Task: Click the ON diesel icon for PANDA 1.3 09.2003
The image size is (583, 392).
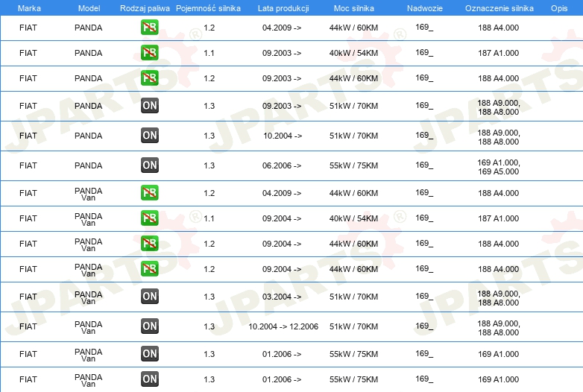Action: click(149, 106)
